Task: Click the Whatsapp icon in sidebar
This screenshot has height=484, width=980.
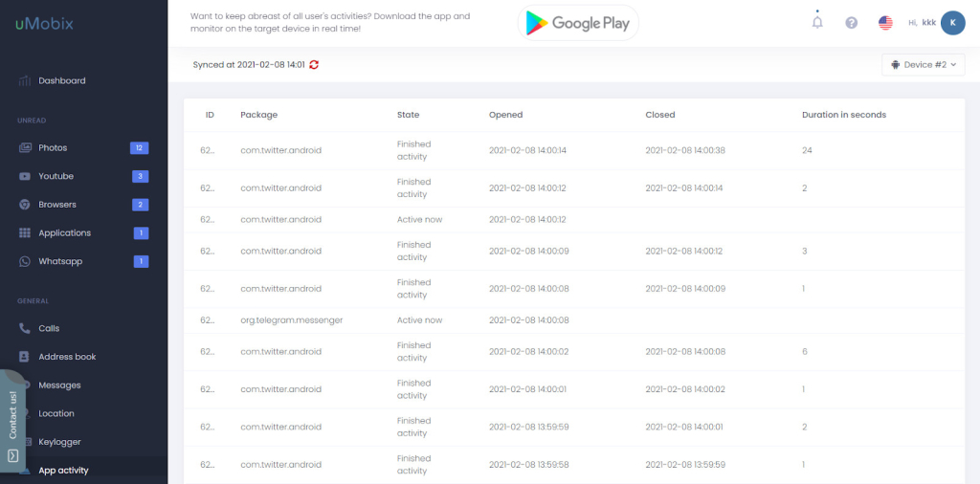Action: pyautogui.click(x=25, y=261)
